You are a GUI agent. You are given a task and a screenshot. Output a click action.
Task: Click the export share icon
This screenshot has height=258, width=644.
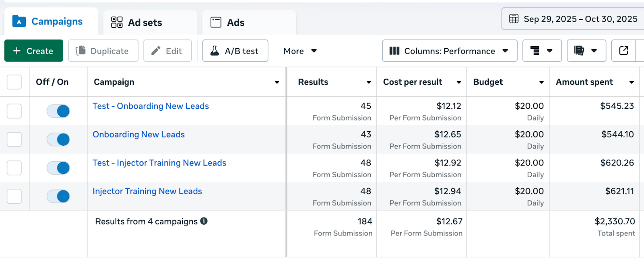point(623,51)
